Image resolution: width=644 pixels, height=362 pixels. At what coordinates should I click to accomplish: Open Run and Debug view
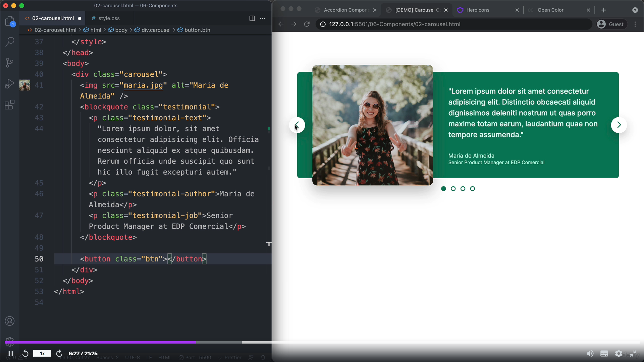click(x=10, y=84)
